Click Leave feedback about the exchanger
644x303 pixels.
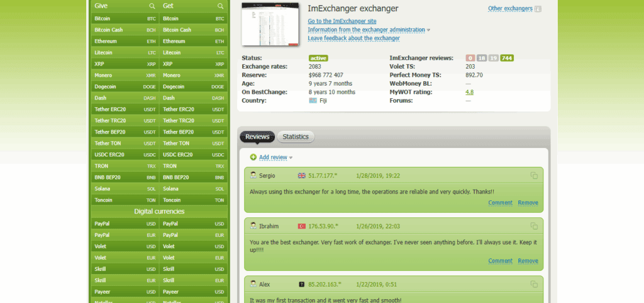(353, 38)
